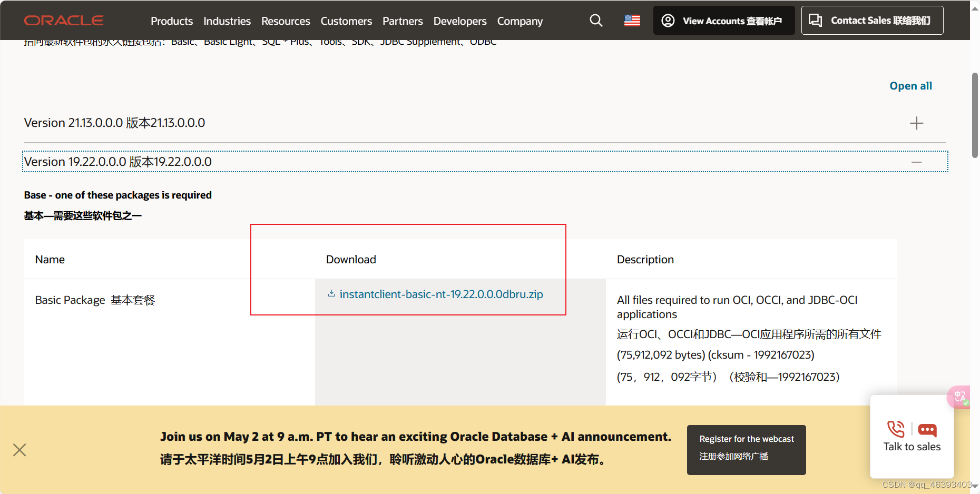Open the Partners menu
980x494 pixels.
coord(403,21)
